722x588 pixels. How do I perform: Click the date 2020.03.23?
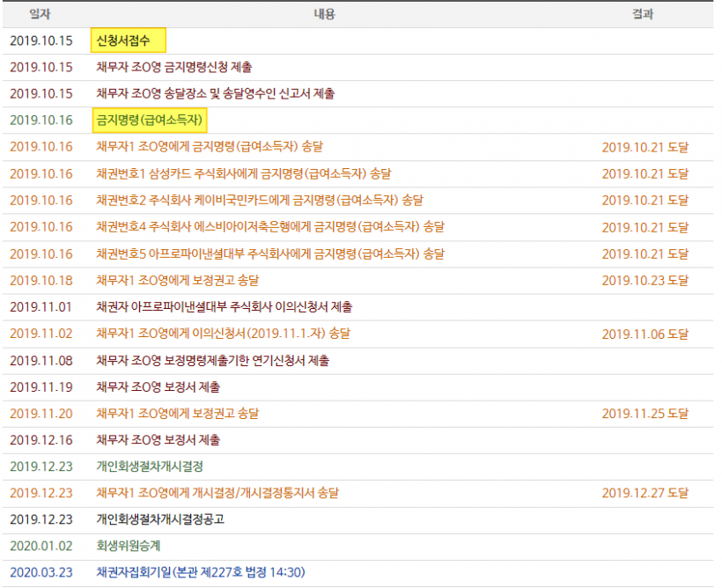(41, 572)
